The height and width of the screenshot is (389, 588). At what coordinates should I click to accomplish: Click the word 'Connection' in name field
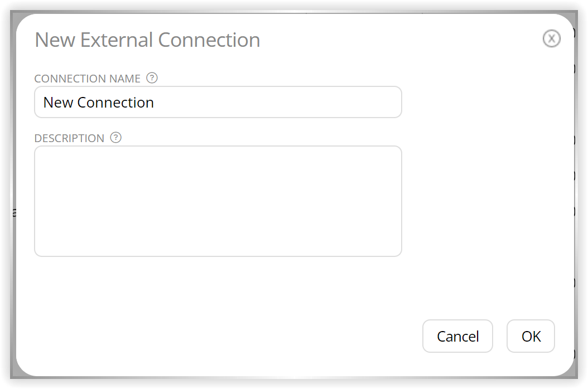point(115,103)
